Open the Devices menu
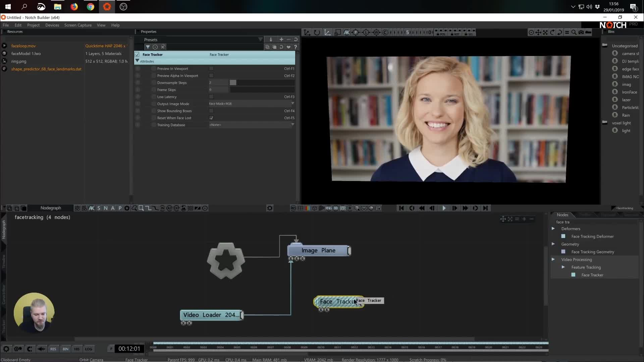Image resolution: width=644 pixels, height=362 pixels. [52, 25]
